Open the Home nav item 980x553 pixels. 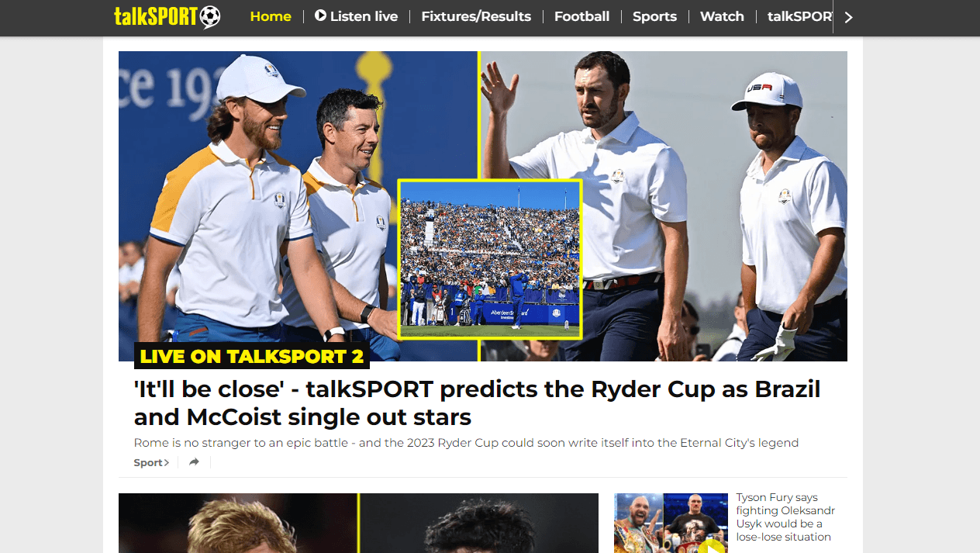click(271, 16)
